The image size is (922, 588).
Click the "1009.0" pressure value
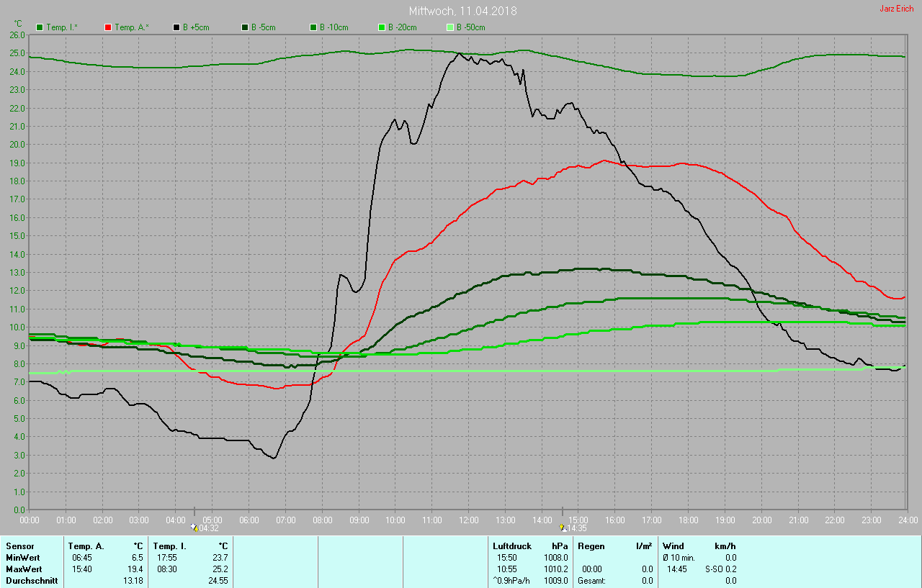click(x=555, y=581)
